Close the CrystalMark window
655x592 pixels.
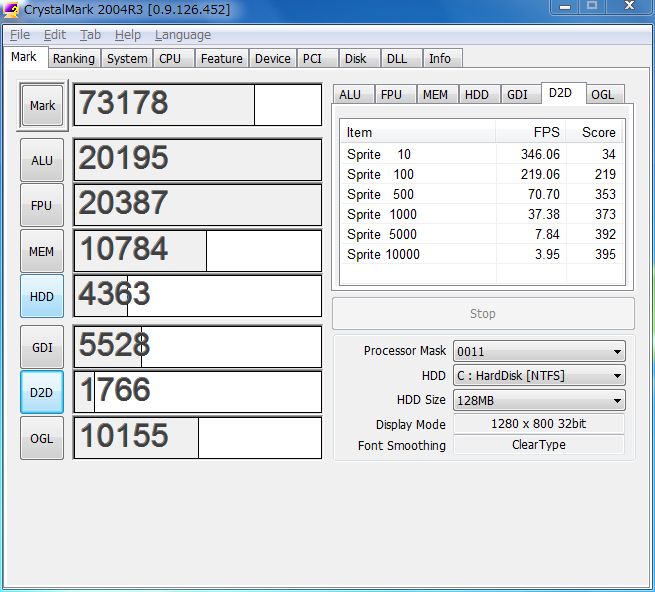click(x=629, y=6)
